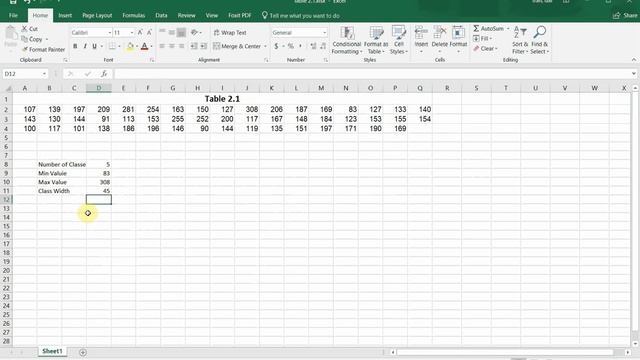Image resolution: width=640 pixels, height=360 pixels.
Task: Click the Fill Color paint bucket
Action: (x=130, y=47)
